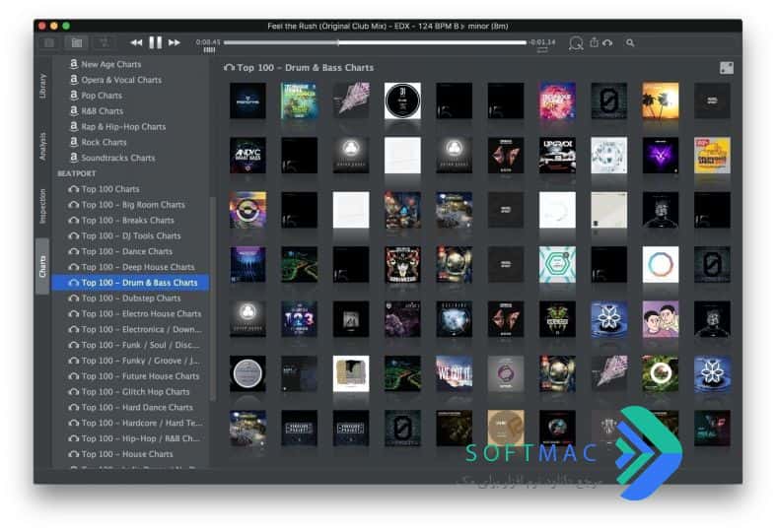This screenshot has height=532, width=776.
Task: Switch to the Inspection side tab
Action: coord(43,206)
